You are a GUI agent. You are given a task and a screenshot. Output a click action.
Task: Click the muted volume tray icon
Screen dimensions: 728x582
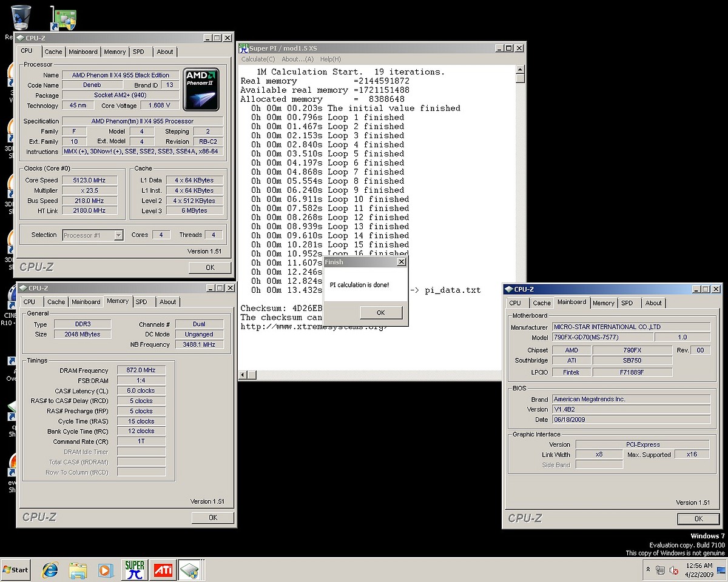pyautogui.click(x=674, y=570)
